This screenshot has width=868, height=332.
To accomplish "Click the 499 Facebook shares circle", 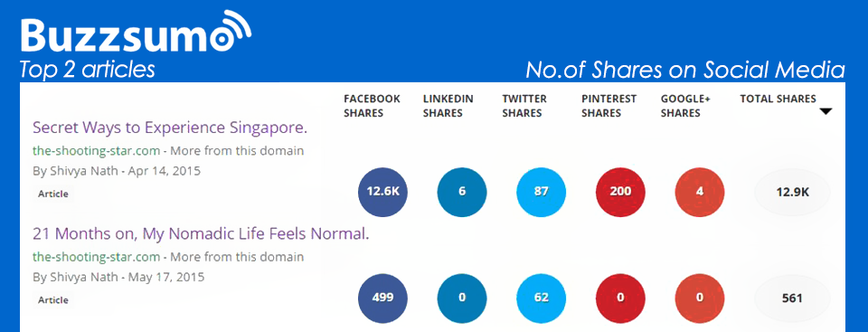I will pos(382,299).
